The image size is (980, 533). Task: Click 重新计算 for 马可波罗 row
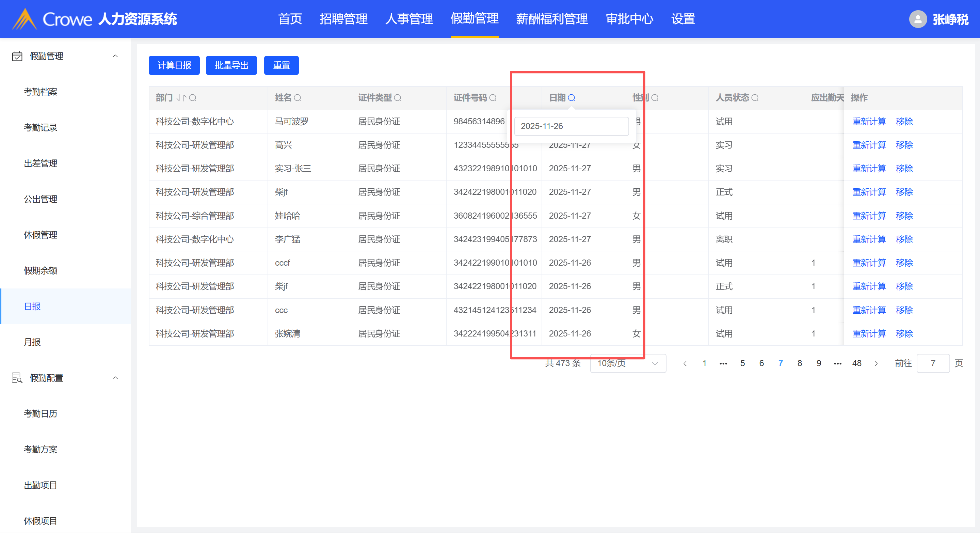click(x=869, y=122)
